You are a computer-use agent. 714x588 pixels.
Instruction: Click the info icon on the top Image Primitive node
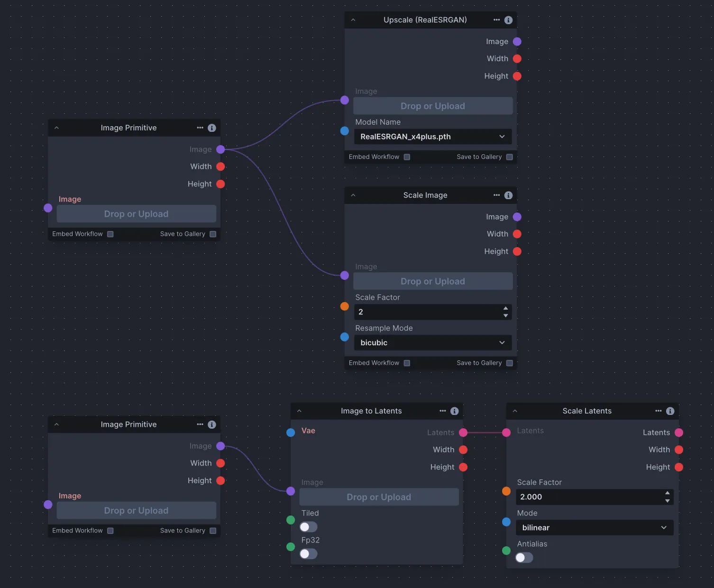pyautogui.click(x=212, y=128)
